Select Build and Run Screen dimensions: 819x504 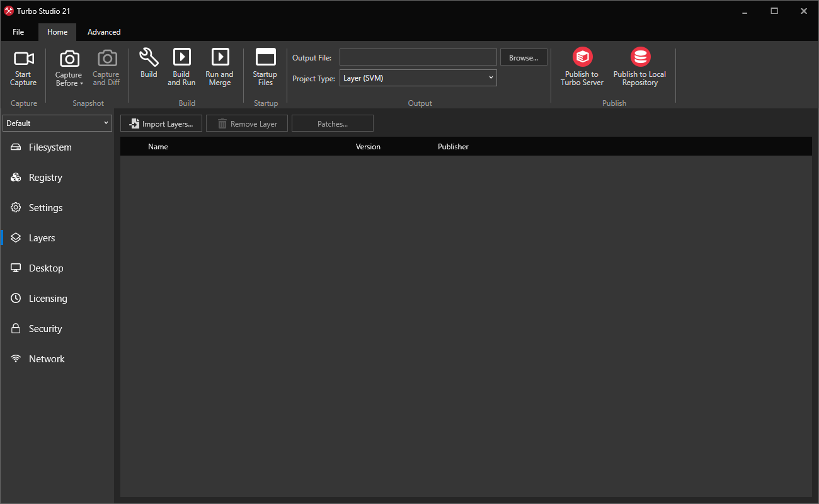(x=181, y=66)
